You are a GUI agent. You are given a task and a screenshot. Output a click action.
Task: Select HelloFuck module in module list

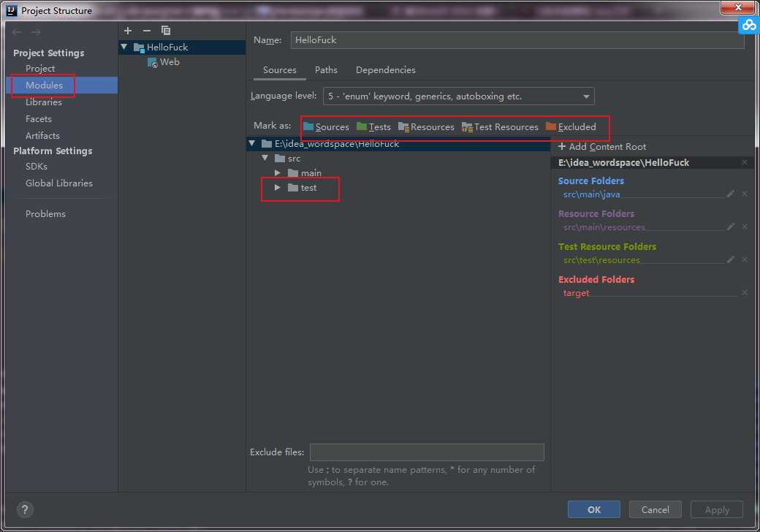pos(182,47)
